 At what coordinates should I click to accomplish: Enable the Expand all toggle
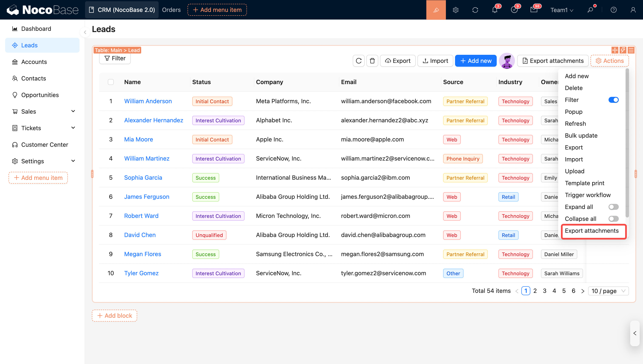point(613,207)
